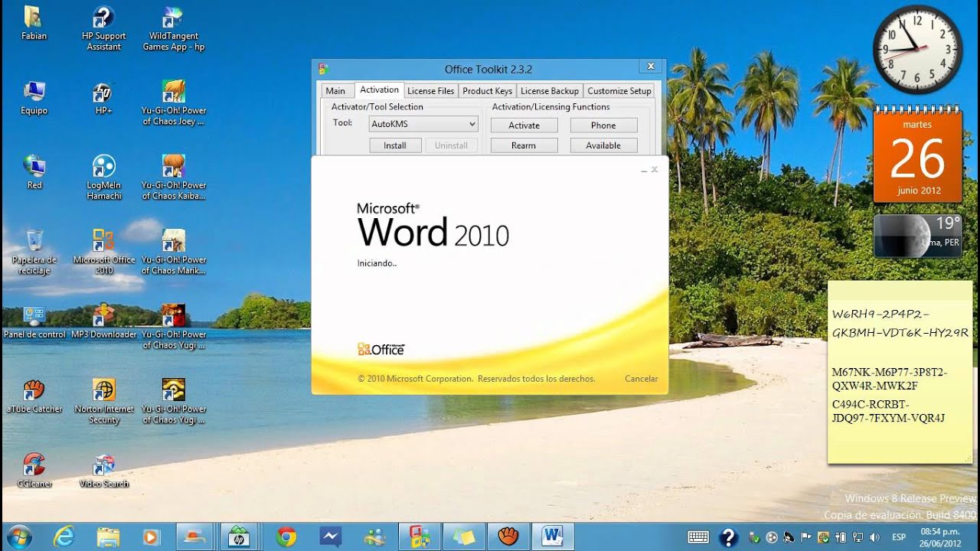The image size is (980, 551).
Task: Close the Office Toolkit window
Action: coord(650,67)
